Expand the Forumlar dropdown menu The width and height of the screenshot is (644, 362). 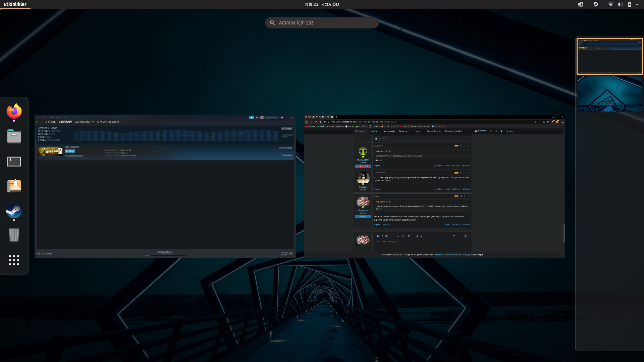click(360, 131)
